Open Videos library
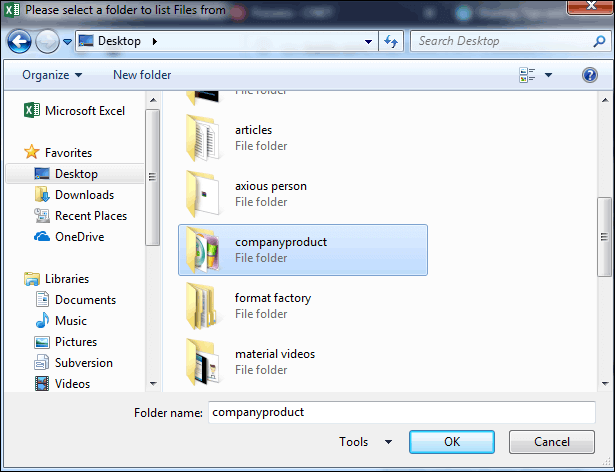 72,384
